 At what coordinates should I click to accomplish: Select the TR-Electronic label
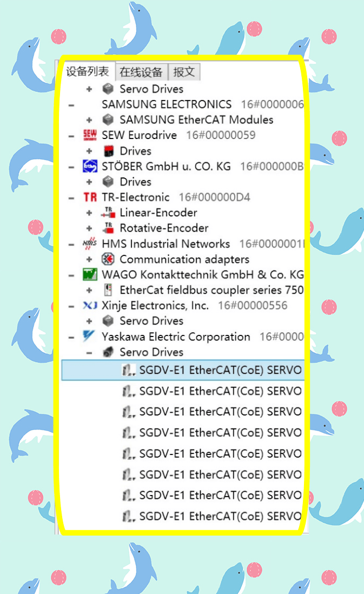click(x=135, y=197)
